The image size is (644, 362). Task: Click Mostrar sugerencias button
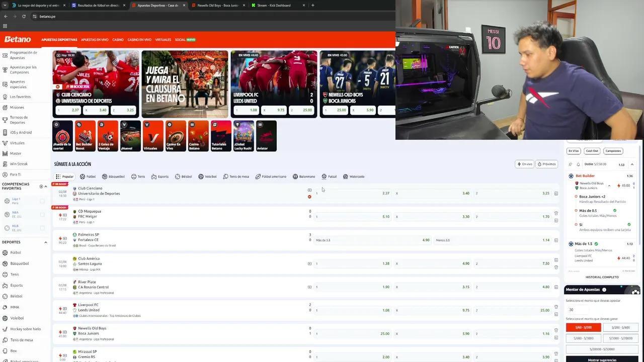tap(602, 360)
